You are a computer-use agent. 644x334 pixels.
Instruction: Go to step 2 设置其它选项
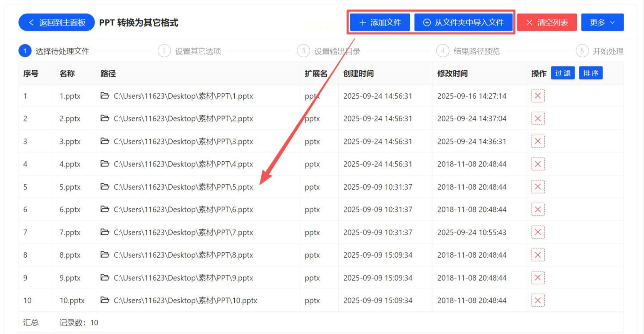(198, 51)
